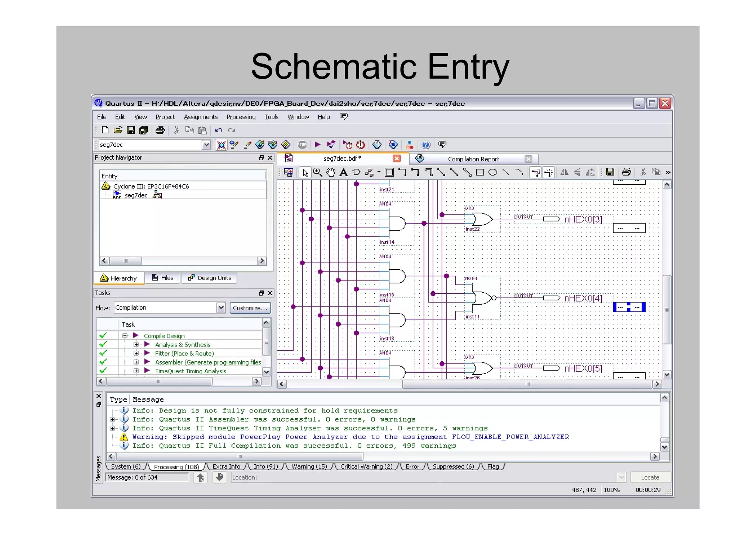Image resolution: width=756 pixels, height=535 pixels.
Task: Choose the Oval drawing tool
Action: click(493, 172)
